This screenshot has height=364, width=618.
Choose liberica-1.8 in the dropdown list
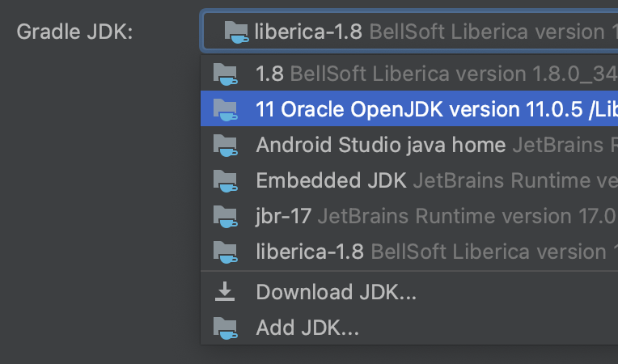pos(409,252)
